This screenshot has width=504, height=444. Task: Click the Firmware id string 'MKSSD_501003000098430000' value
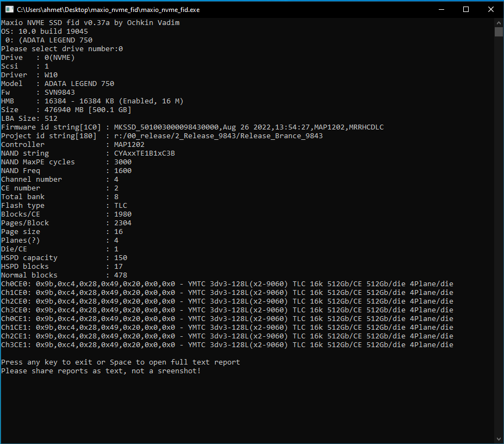166,127
